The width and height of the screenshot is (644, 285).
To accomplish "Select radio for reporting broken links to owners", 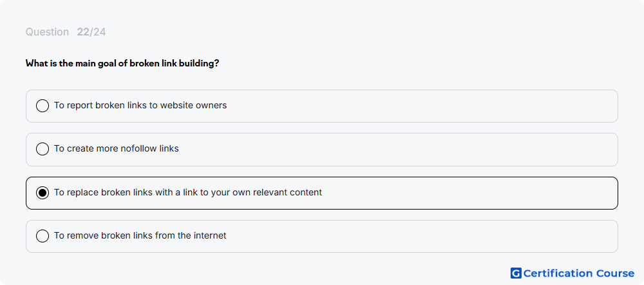I will [43, 106].
